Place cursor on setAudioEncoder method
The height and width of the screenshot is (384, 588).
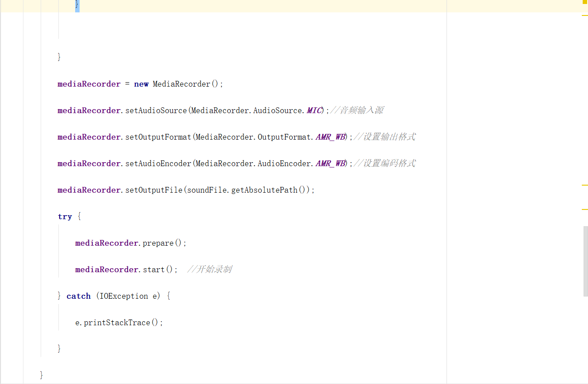point(158,163)
